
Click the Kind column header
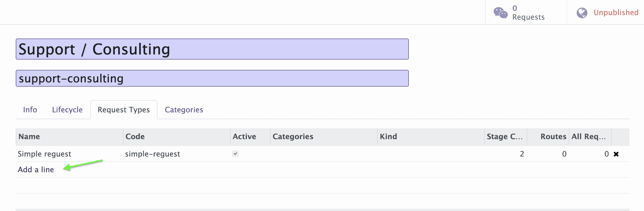pos(388,137)
